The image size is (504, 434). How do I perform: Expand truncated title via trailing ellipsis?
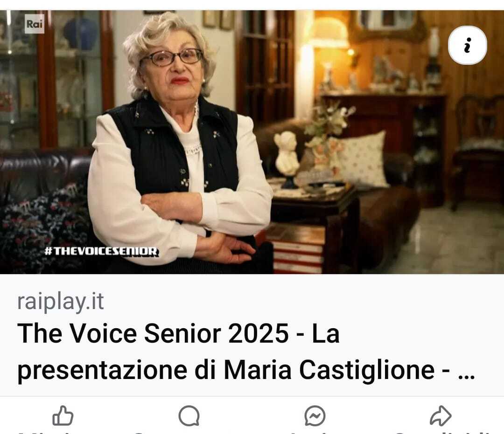(466, 377)
